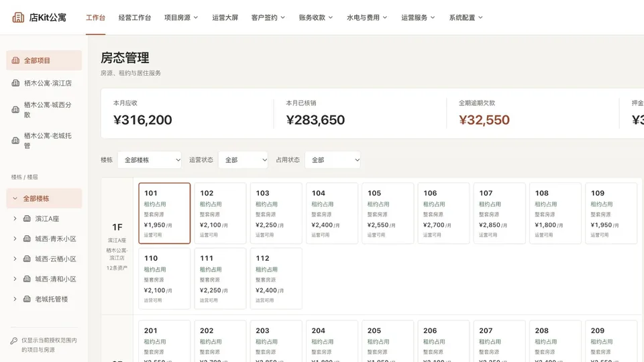Click the building icon beside 栖木公寓·城西分散
Screen dimensions: 644x362
15,109
